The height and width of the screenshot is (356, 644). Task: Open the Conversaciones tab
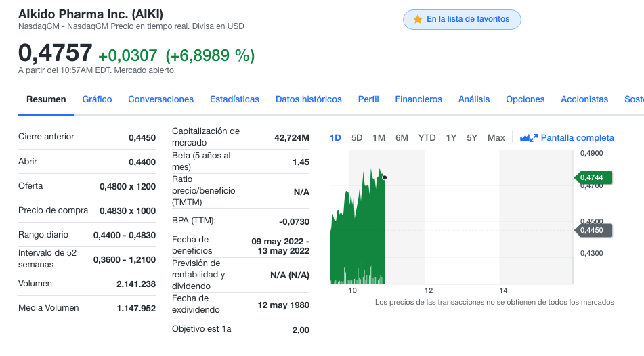click(160, 99)
